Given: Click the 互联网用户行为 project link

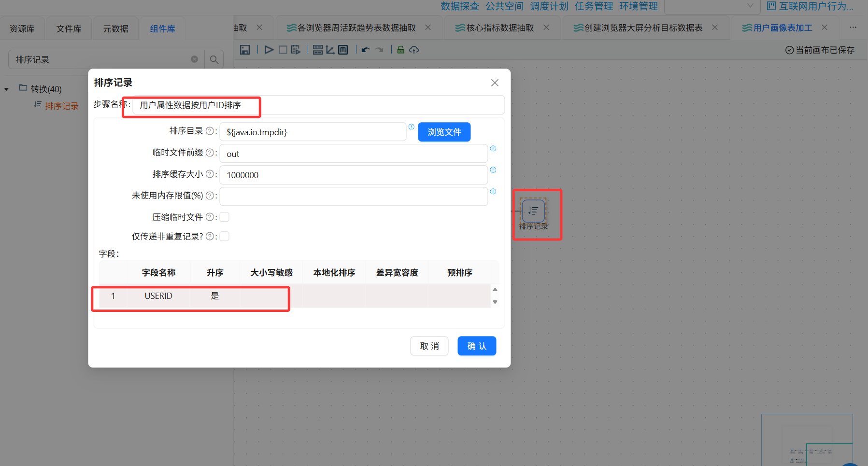Looking at the screenshot, I should [x=811, y=6].
